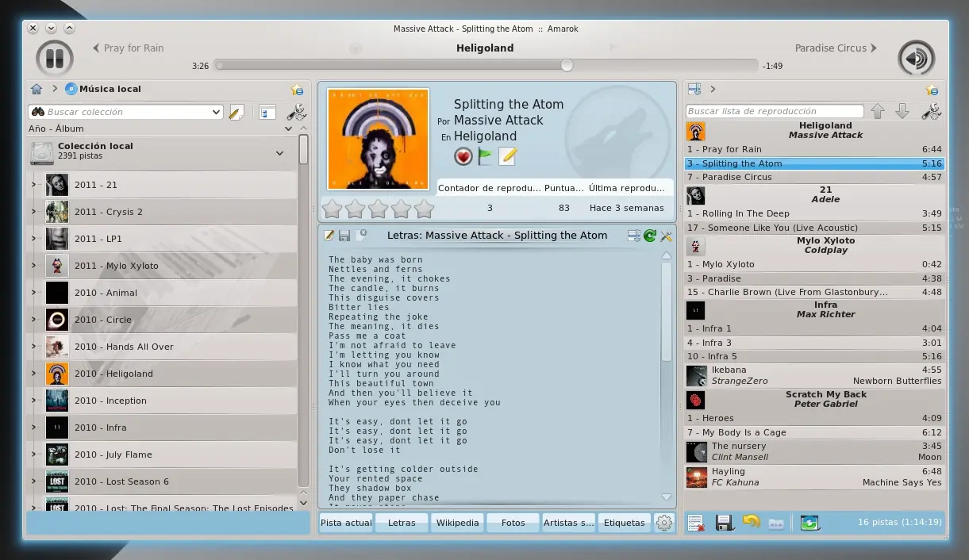Open Buscar colección dropdown arrow
Screen dimensions: 969x560
[217, 113]
